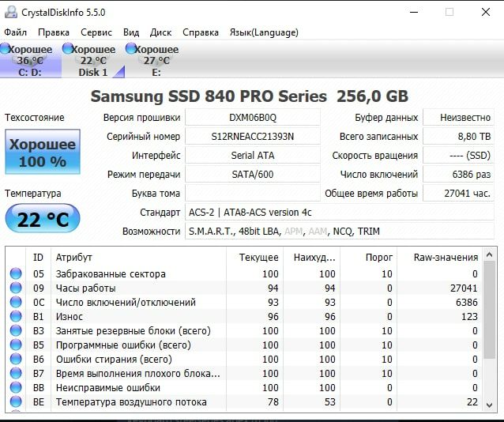Click the ID column header
The width and height of the screenshot is (504, 422).
pos(38,258)
